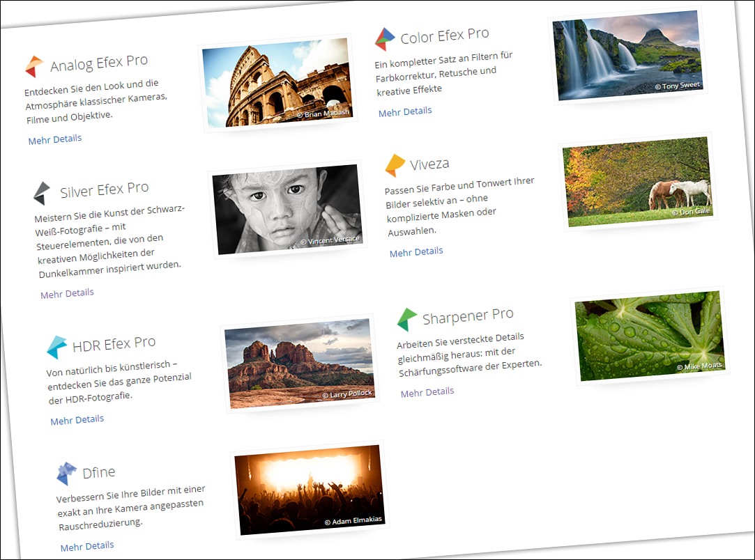This screenshot has height=560, width=755.
Task: Click the text 'Arbeiten Sie versteckte Details'
Action: 460,340
